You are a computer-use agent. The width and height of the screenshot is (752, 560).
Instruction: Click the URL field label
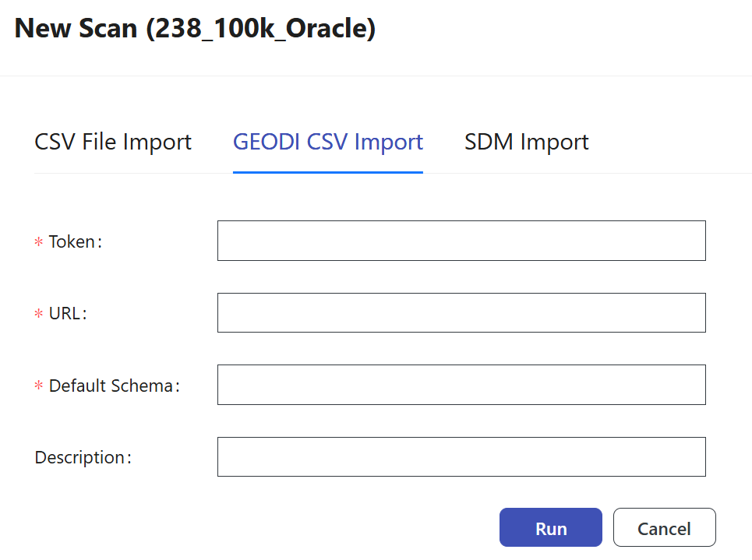pyautogui.click(x=66, y=314)
